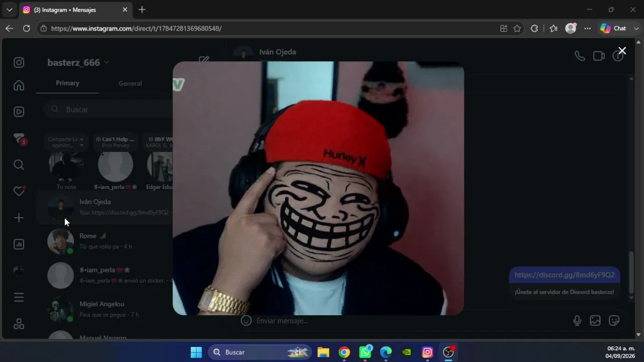644x362 pixels.
Task: Open taskbar clock and date
Action: click(x=621, y=352)
